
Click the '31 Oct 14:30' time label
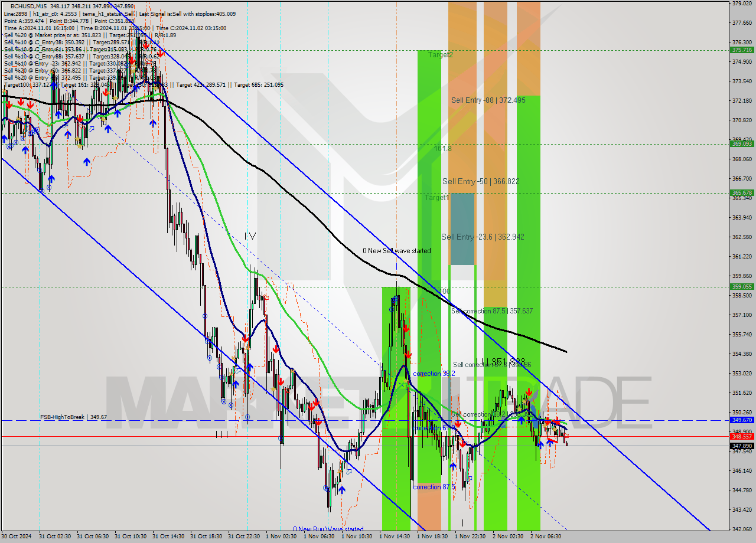[x=168, y=537]
